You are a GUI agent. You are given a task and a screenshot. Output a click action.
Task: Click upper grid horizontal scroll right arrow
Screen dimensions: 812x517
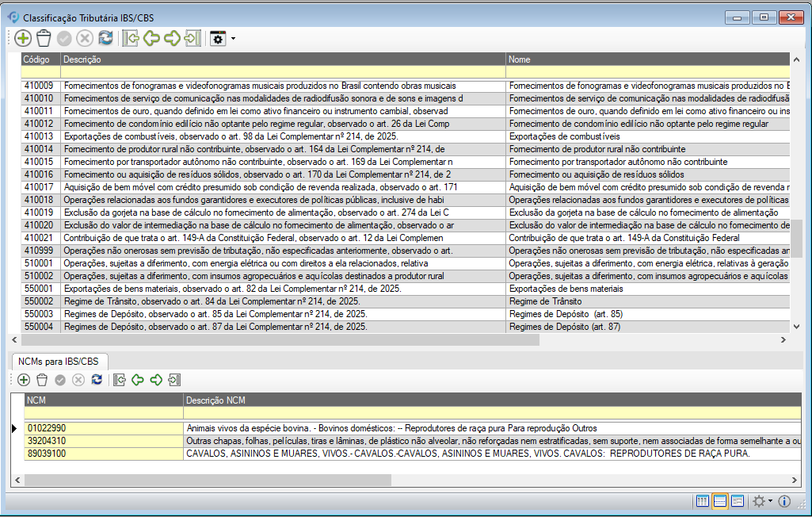point(783,340)
